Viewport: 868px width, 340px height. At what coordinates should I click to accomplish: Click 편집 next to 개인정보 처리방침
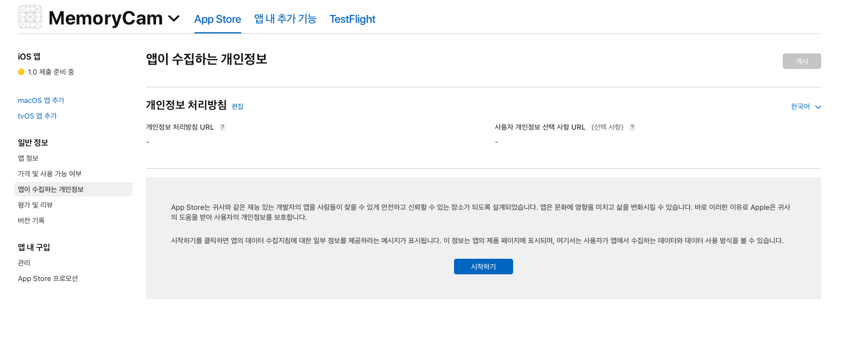click(237, 106)
